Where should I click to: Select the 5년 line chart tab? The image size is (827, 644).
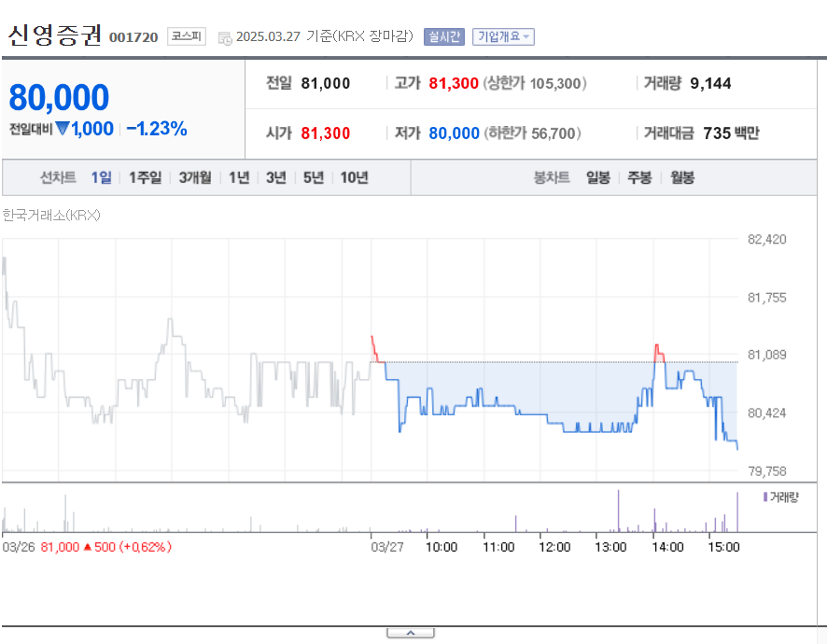pyautogui.click(x=314, y=177)
